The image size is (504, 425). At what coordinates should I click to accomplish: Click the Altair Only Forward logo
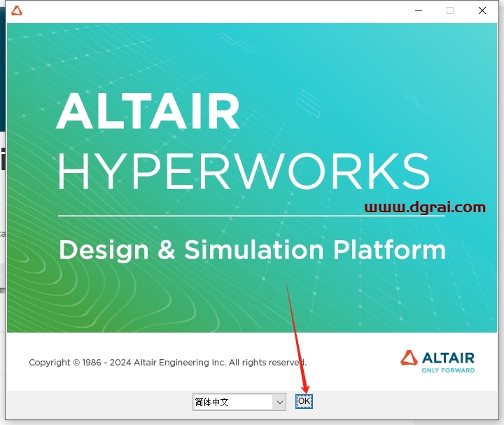pyautogui.click(x=437, y=361)
